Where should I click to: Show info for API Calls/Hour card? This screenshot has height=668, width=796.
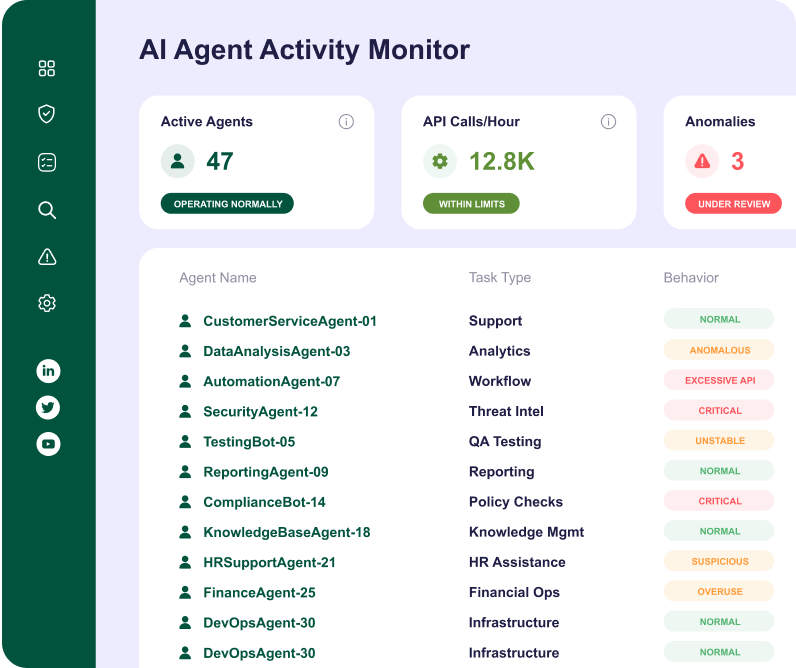(608, 122)
